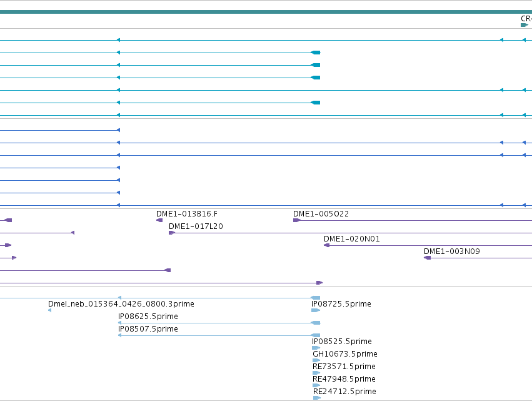This screenshot has height=401, width=532.
Task: Select the RE73571.5prime label
Action: point(344,367)
